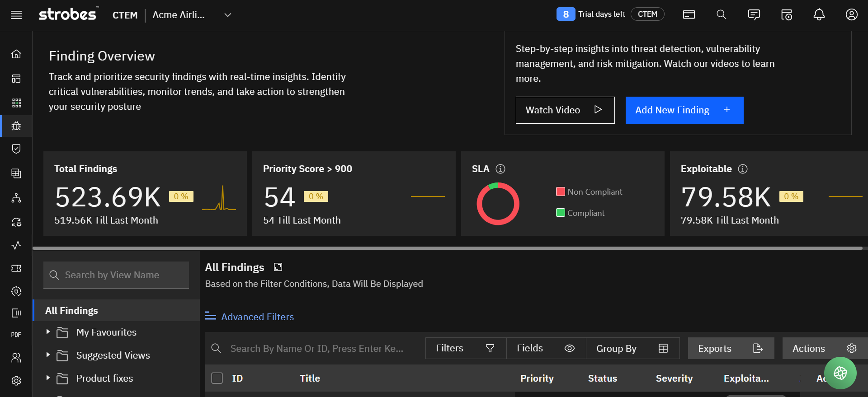
Task: Open the user profile icon
Action: (x=851, y=15)
